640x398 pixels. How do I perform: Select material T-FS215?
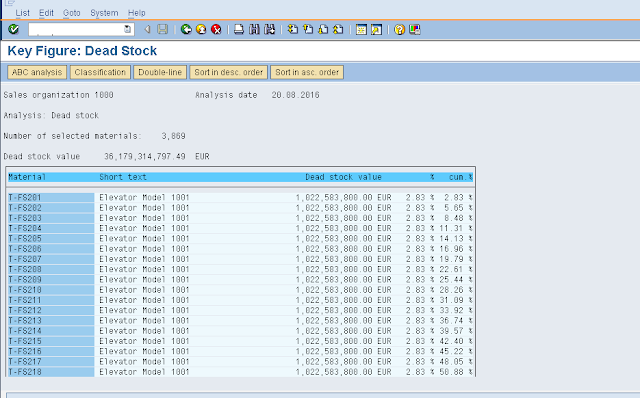(x=51, y=341)
